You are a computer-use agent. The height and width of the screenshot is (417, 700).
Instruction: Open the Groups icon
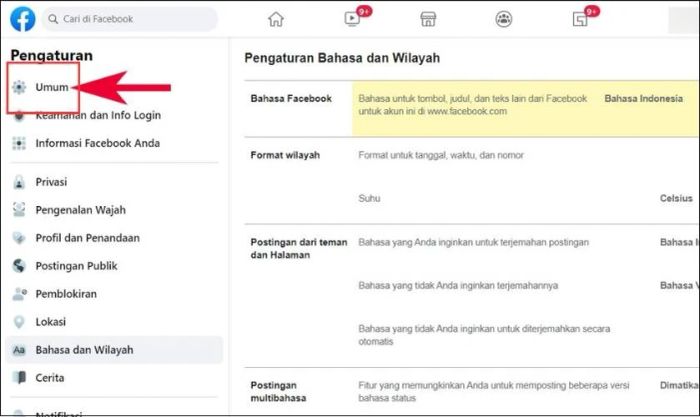tap(503, 19)
